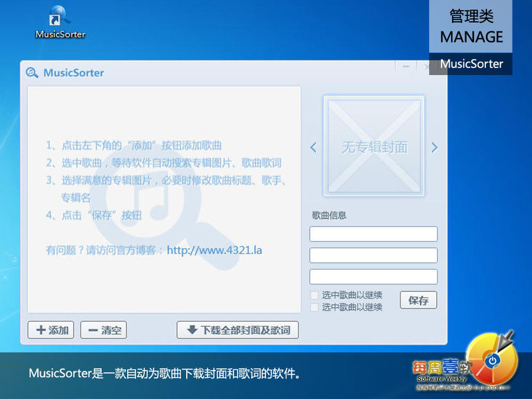Viewport: 532px width, 399px height.
Task: Tick the lower 选中歌曲以继续 checkbox
Action: point(314,307)
